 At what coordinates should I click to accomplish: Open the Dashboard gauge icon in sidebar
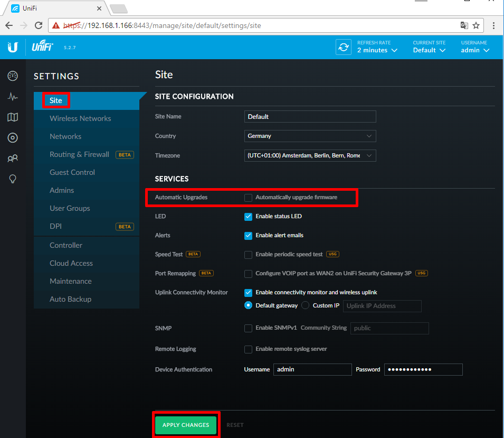click(x=13, y=76)
